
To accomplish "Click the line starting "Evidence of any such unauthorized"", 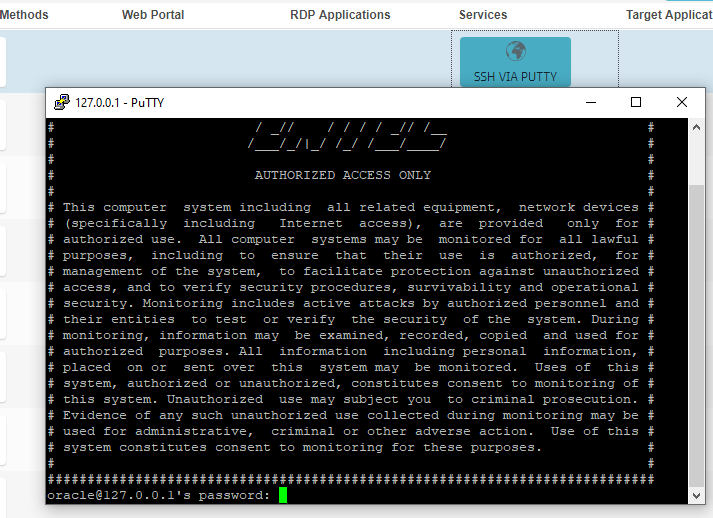I will point(351,416).
